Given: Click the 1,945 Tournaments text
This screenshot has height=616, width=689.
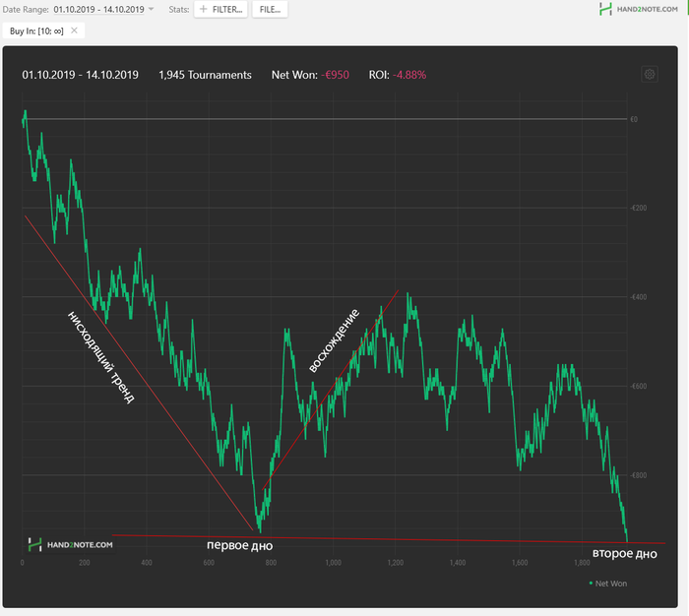Looking at the screenshot, I should point(205,75).
